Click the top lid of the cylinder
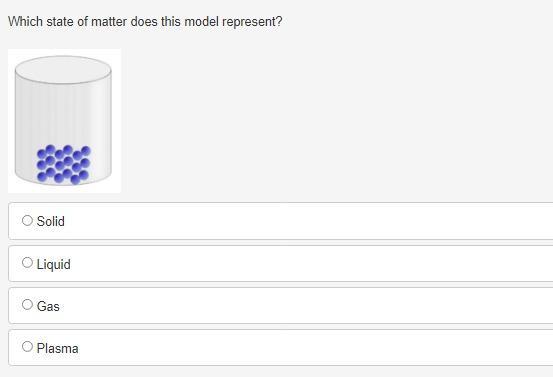The image size is (553, 377). 63,69
